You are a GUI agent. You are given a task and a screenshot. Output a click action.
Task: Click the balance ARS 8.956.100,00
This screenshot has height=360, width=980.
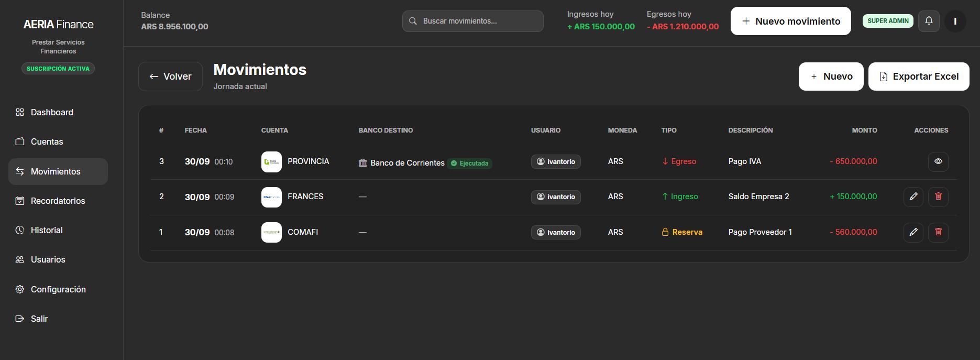[x=174, y=27]
